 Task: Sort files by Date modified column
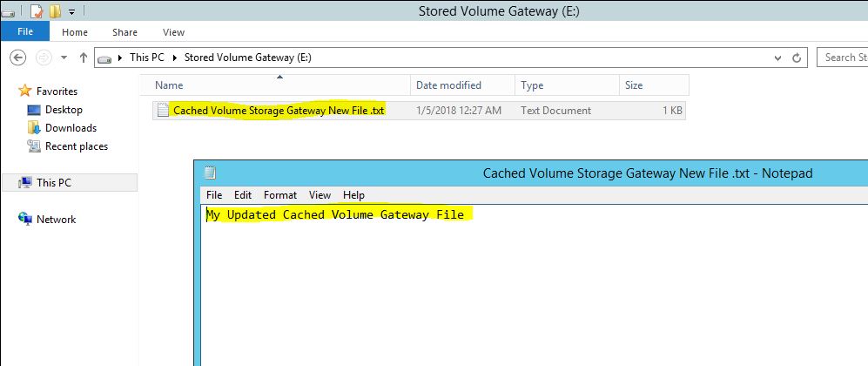(x=448, y=85)
